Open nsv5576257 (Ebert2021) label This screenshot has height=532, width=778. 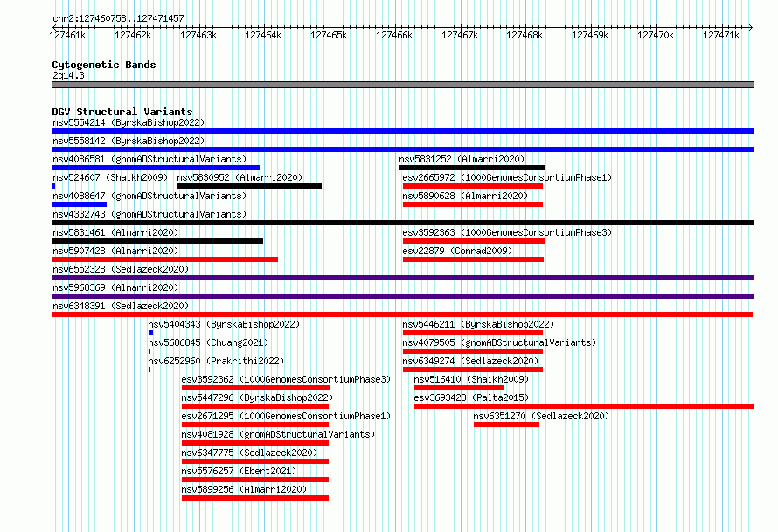point(239,471)
